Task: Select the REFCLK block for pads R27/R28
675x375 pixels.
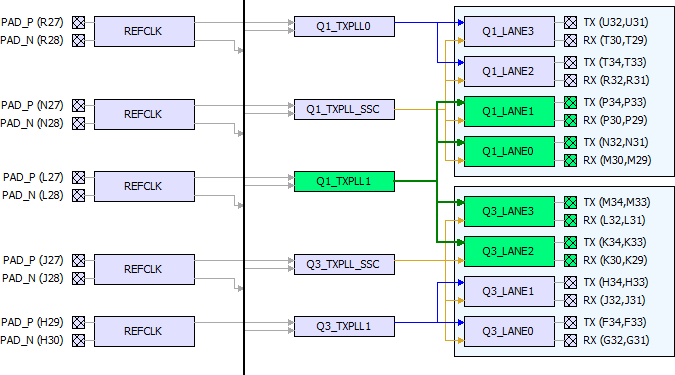Action: coord(144,31)
